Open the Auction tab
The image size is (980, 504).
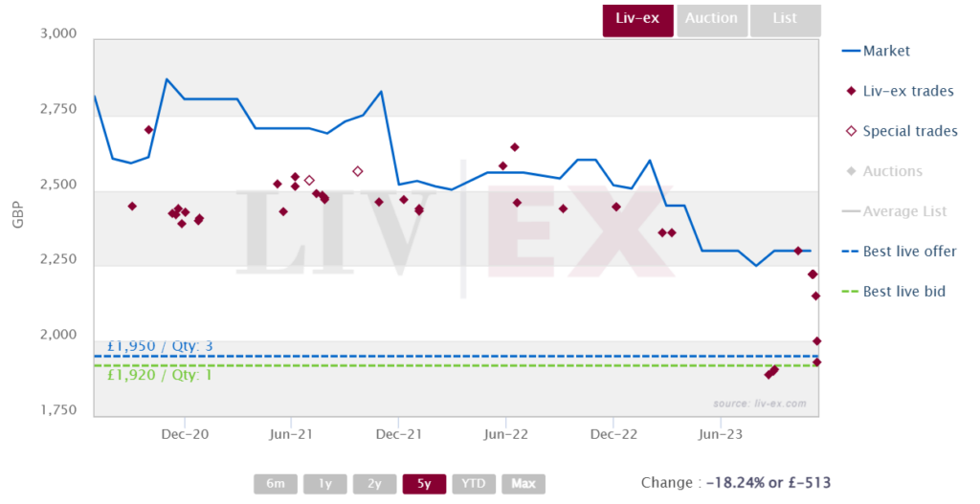click(x=711, y=20)
